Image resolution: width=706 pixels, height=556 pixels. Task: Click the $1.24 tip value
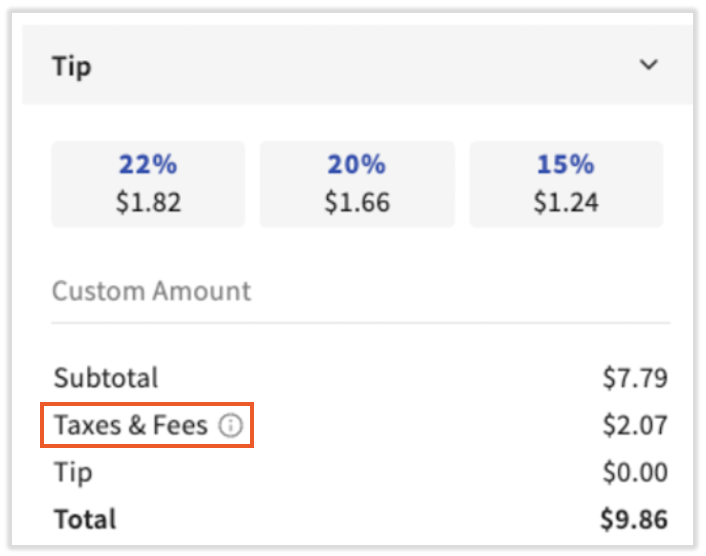pyautogui.click(x=566, y=203)
